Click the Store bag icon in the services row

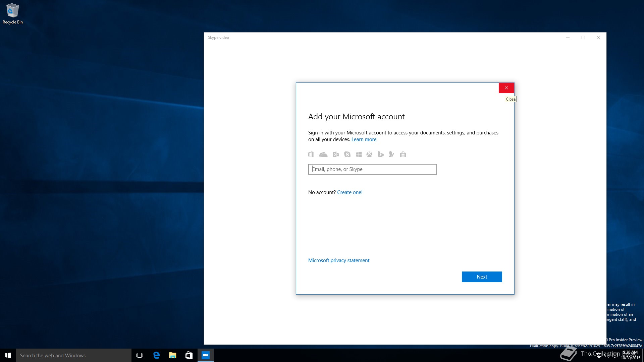coord(403,155)
